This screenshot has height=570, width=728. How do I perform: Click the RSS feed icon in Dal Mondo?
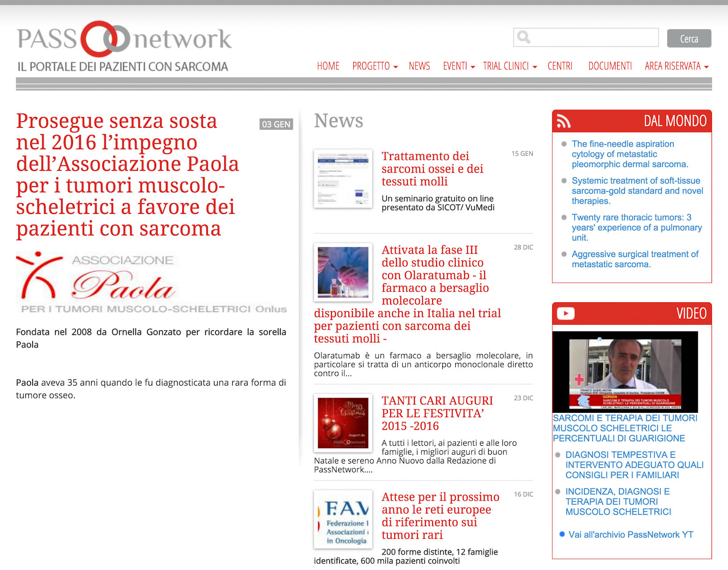pos(563,121)
